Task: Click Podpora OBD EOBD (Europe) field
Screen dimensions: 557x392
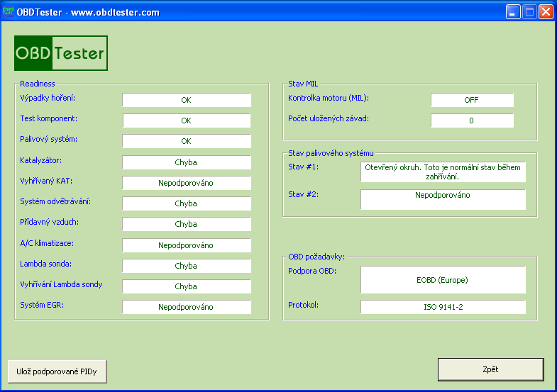Action: 443,280
